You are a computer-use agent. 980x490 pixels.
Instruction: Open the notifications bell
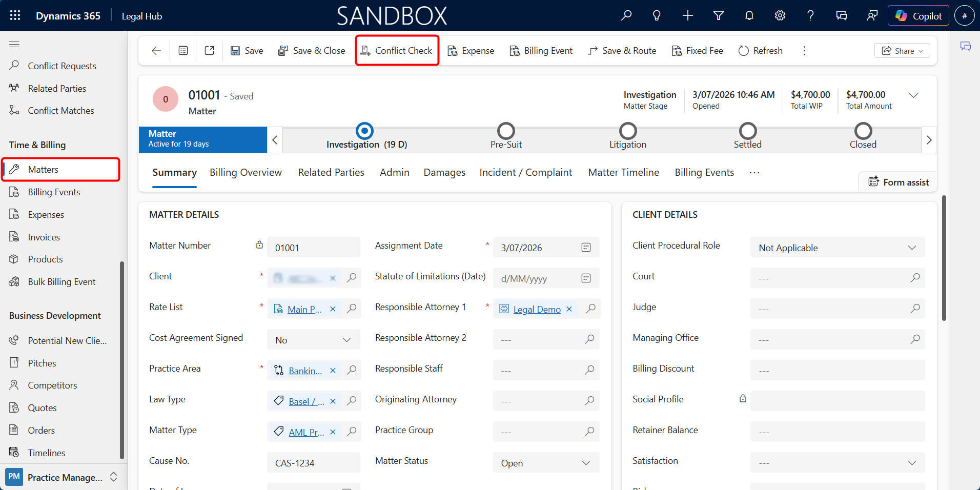pyautogui.click(x=749, y=15)
